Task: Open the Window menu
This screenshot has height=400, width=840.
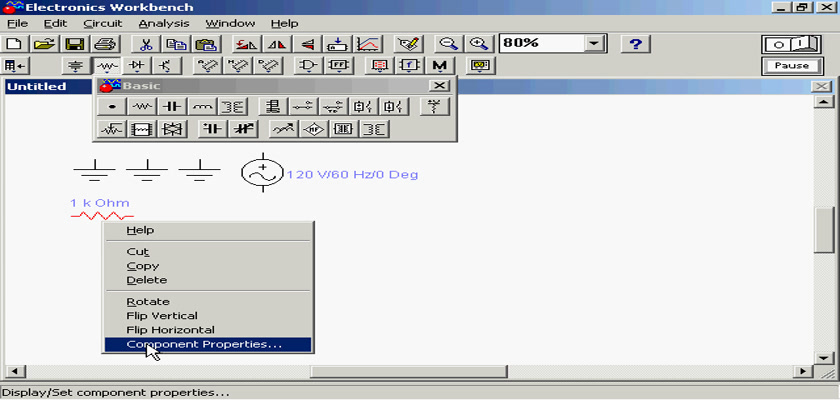Action: (x=230, y=24)
